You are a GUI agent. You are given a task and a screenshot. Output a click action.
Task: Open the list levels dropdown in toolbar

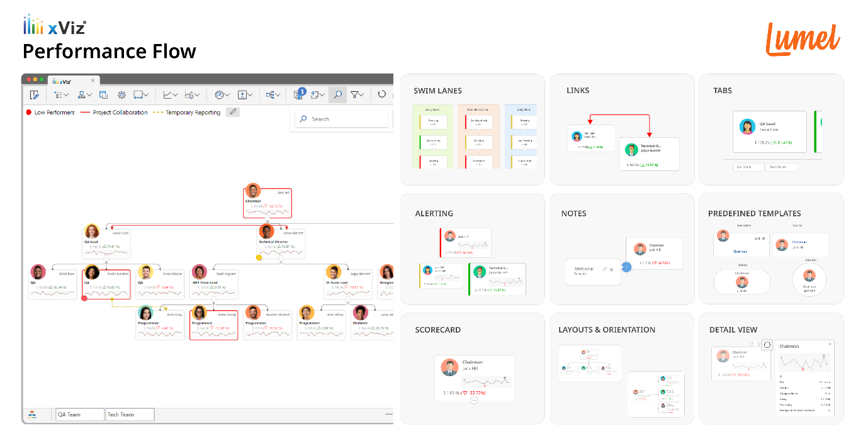pyautogui.click(x=61, y=94)
